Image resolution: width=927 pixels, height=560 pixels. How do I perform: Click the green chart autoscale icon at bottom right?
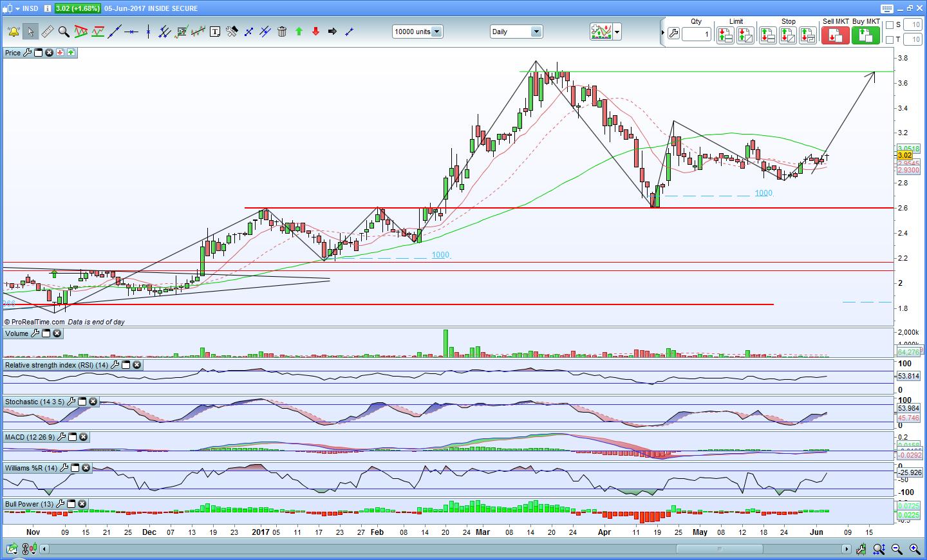(862, 549)
